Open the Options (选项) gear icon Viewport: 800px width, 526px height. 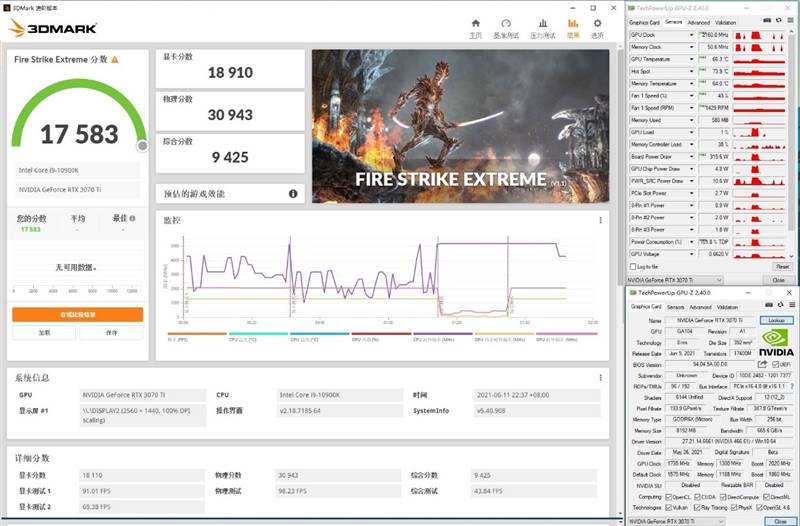[597, 25]
